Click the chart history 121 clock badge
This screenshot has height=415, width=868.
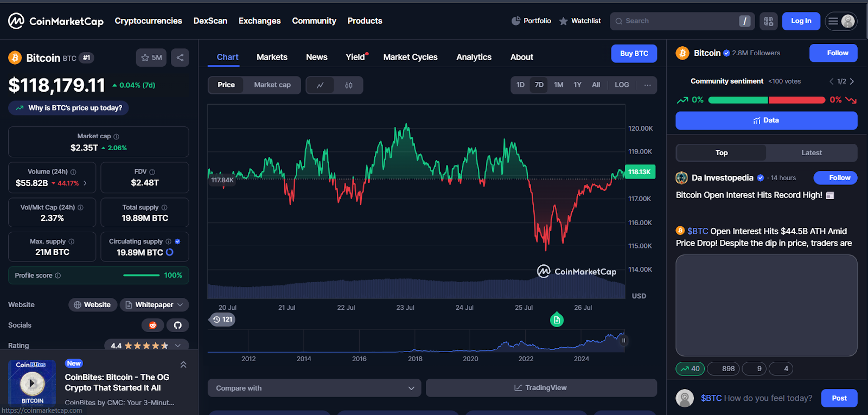pyautogui.click(x=223, y=320)
